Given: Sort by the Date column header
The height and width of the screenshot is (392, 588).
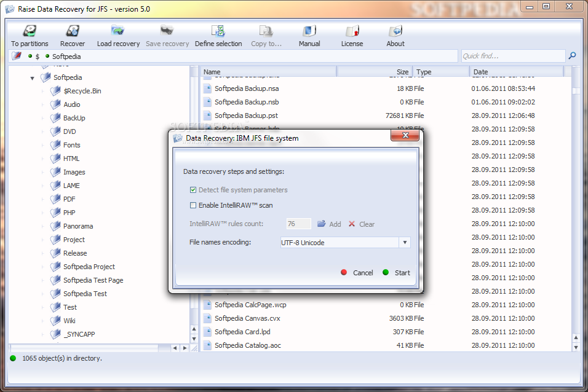Looking at the screenshot, I should pos(517,71).
